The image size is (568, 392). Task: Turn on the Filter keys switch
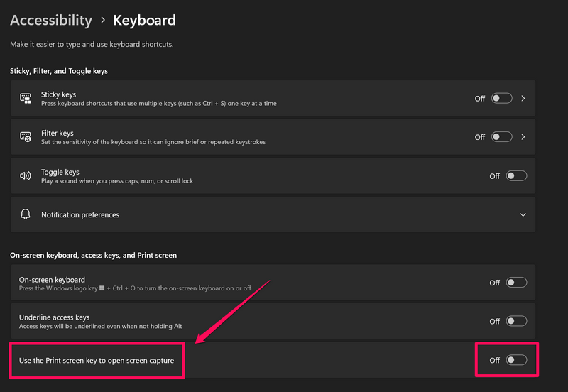point(501,137)
